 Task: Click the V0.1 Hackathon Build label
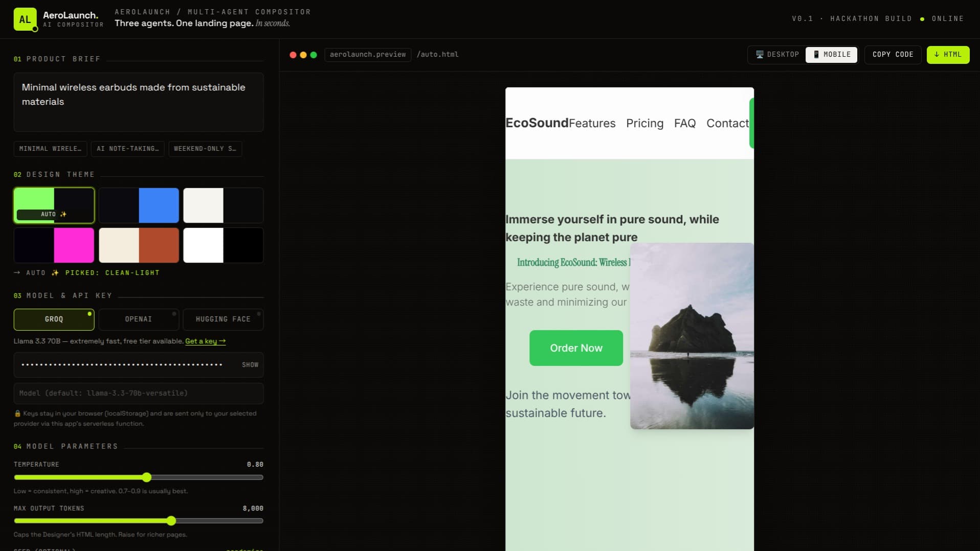coord(852,19)
